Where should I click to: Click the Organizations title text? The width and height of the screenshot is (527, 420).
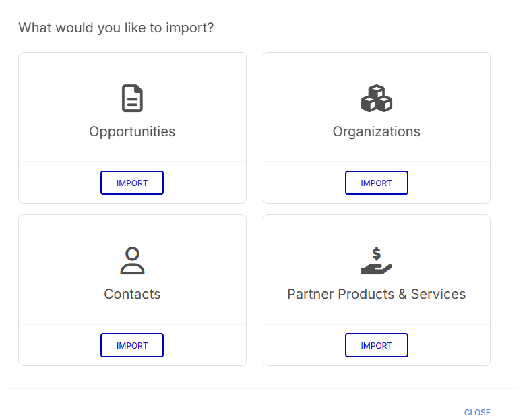tap(376, 131)
